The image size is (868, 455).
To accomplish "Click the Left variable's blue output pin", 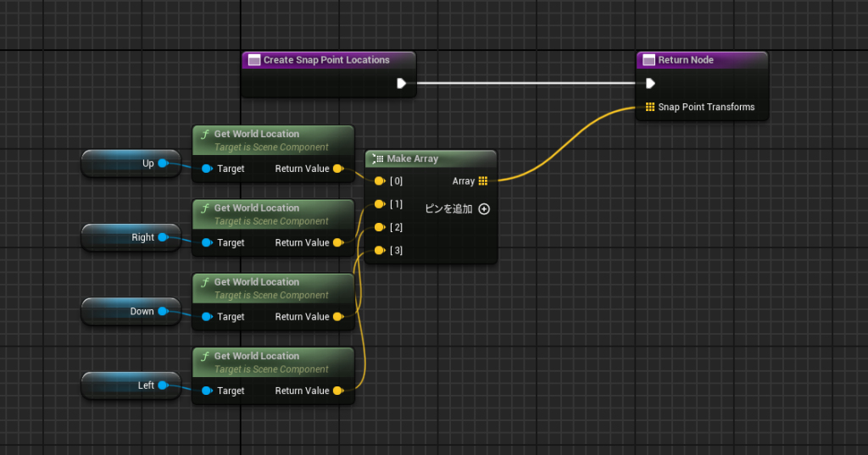I will [x=163, y=386].
